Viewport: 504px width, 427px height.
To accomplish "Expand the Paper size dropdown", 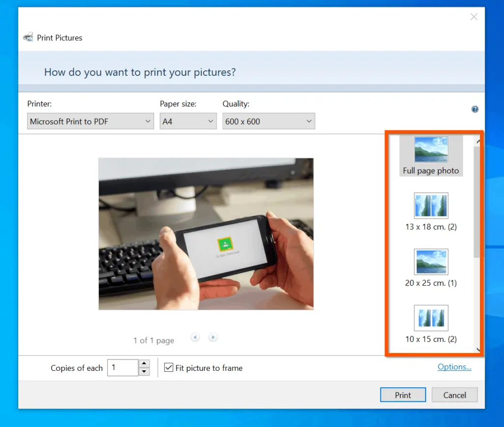I will pos(188,121).
